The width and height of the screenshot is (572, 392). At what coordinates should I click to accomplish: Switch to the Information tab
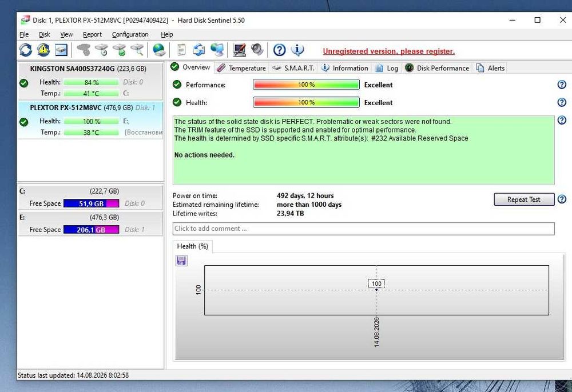pyautogui.click(x=345, y=68)
